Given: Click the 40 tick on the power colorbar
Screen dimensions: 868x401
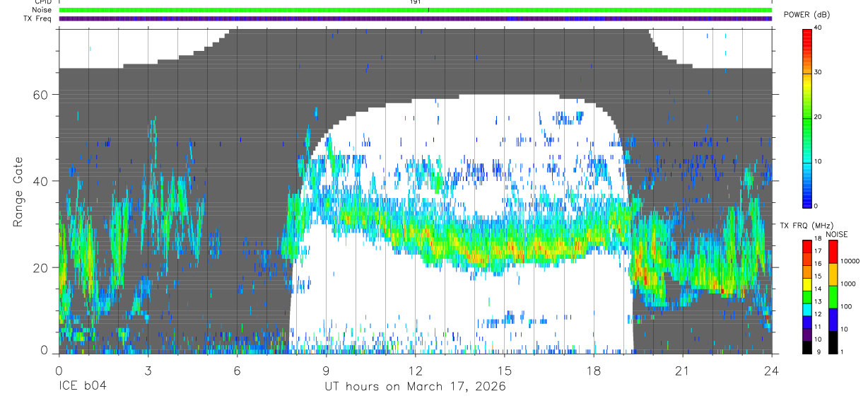Looking at the screenshot, I should tap(819, 28).
